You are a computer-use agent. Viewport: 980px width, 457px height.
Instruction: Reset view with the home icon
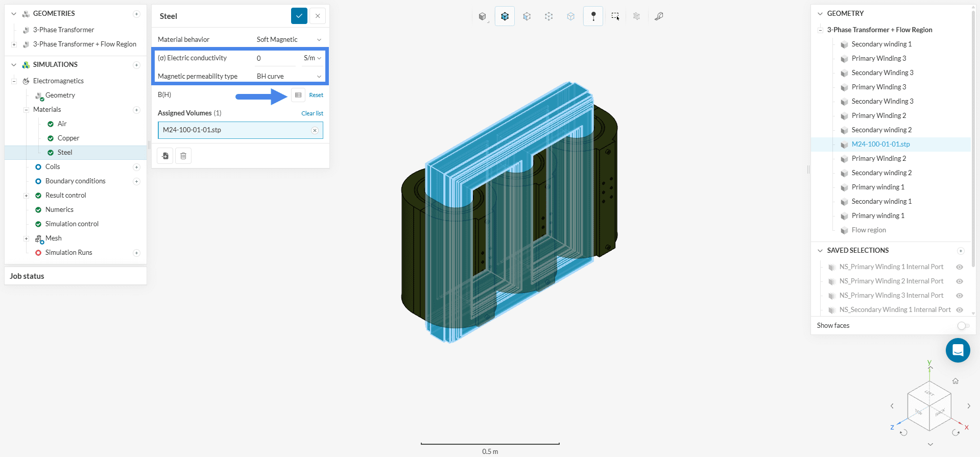[955, 381]
